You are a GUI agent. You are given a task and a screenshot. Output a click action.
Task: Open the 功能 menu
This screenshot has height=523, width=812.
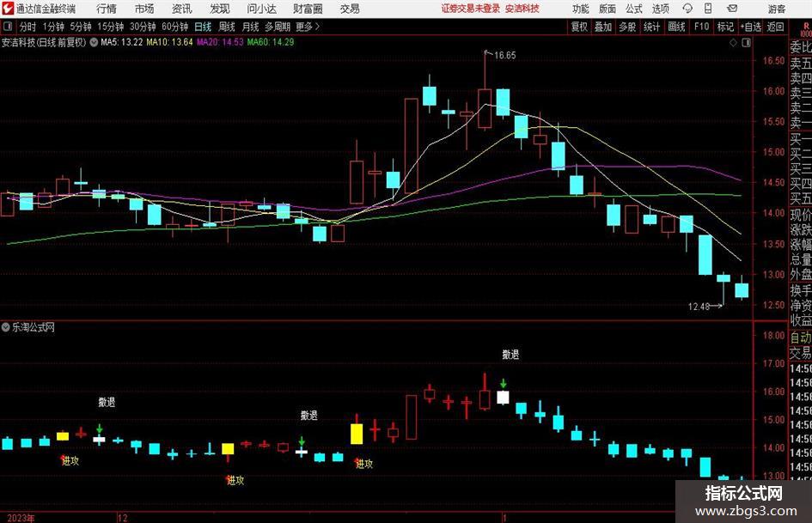(581, 9)
